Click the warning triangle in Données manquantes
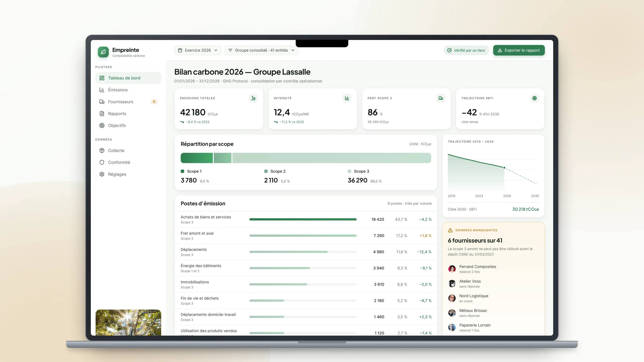 click(x=450, y=230)
